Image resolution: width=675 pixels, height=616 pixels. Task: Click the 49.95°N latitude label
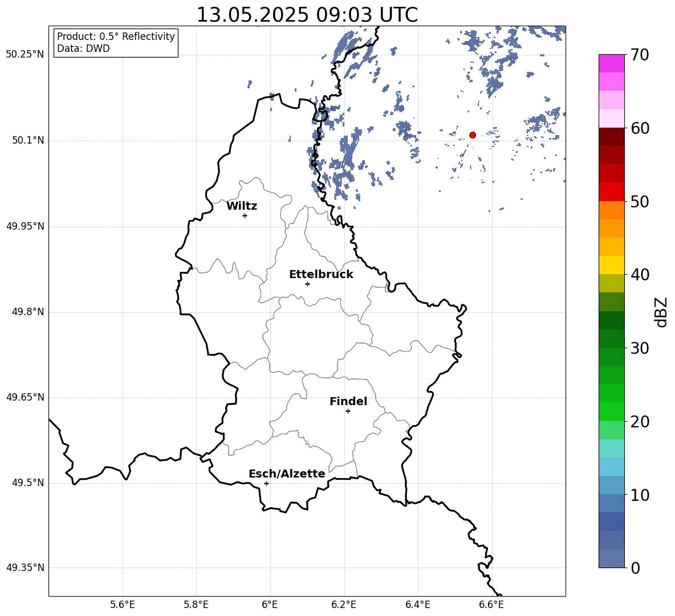(x=25, y=226)
